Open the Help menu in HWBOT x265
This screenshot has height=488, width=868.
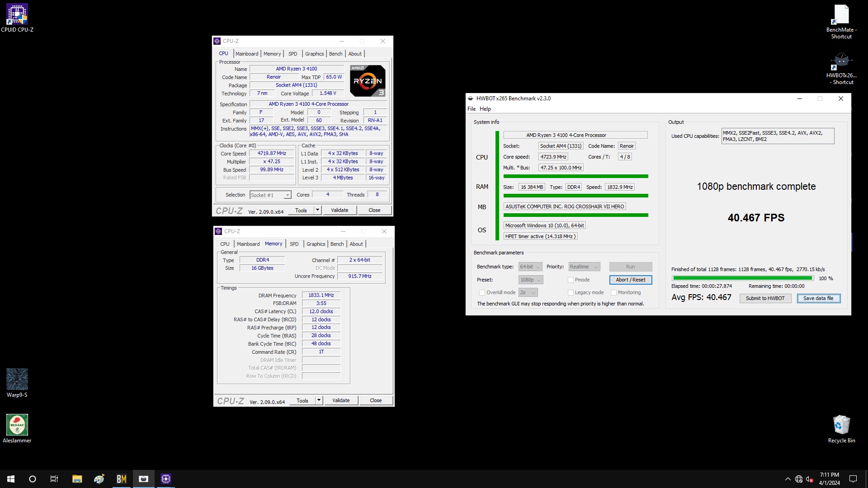click(x=485, y=109)
